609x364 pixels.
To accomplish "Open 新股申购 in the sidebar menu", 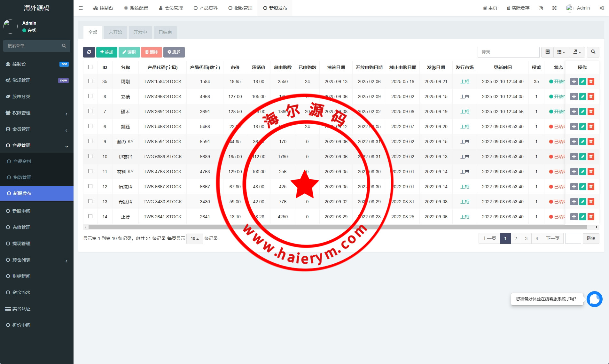I will pos(21,211).
